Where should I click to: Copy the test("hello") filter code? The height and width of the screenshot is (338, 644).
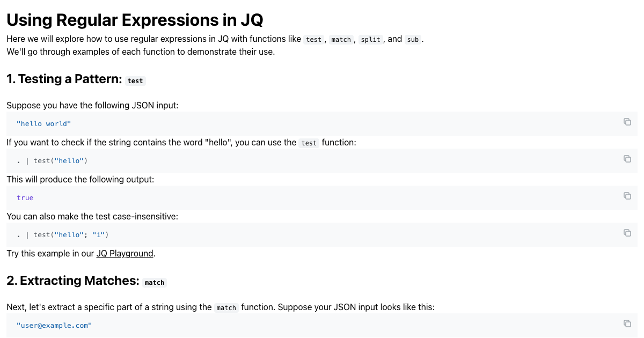pyautogui.click(x=627, y=159)
